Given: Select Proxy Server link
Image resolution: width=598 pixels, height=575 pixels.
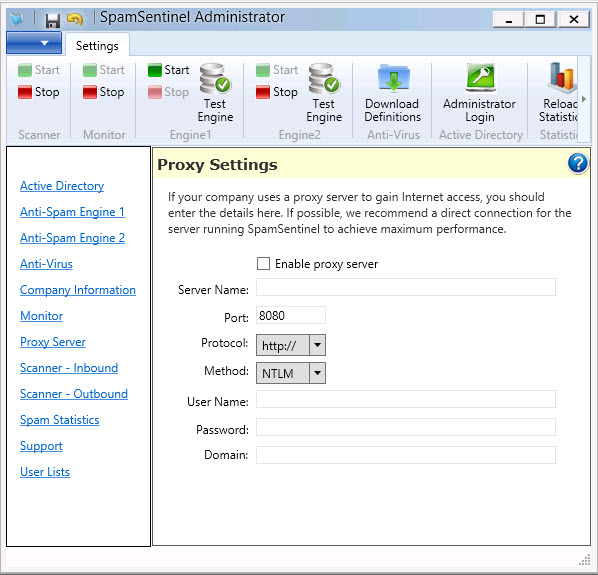Looking at the screenshot, I should (53, 342).
